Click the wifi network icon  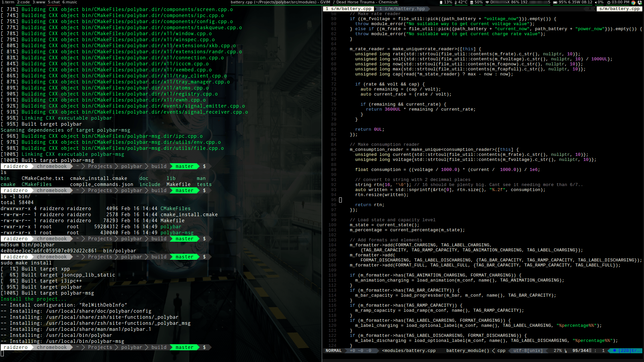(x=487, y=2)
